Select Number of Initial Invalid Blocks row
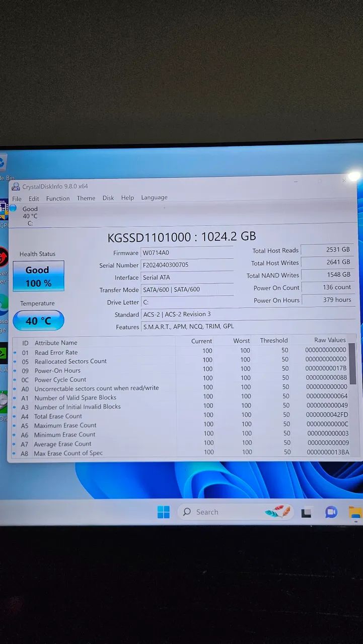The width and height of the screenshot is (363, 644). [x=181, y=407]
